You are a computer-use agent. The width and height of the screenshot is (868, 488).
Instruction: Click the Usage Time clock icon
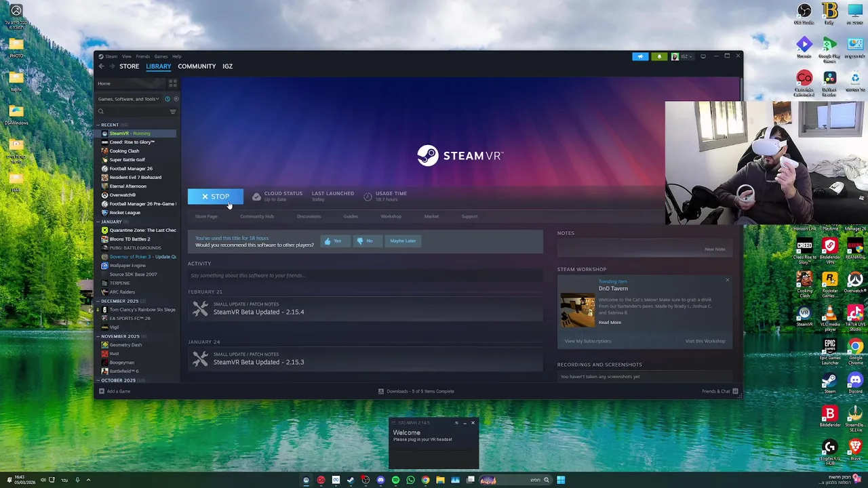pyautogui.click(x=368, y=197)
